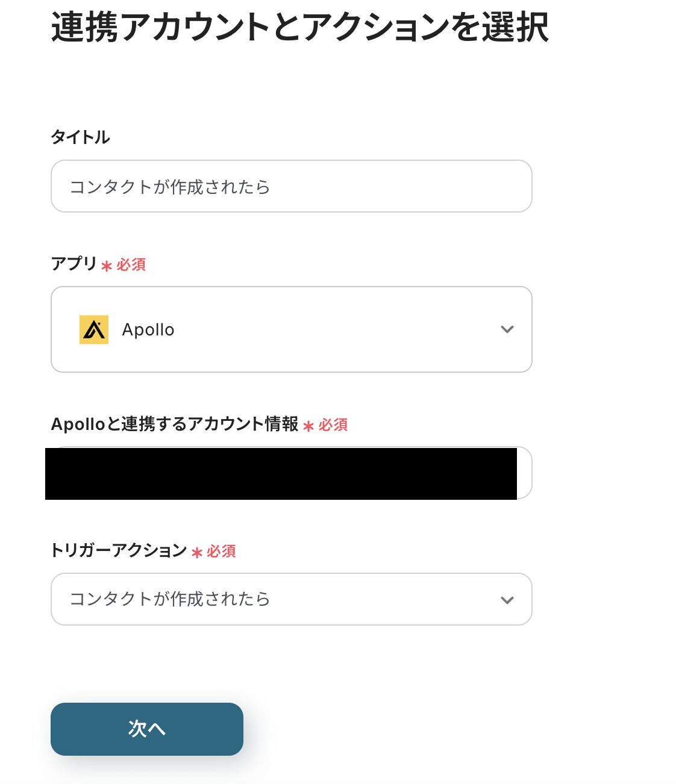Open the トリガーアクション dropdown chevron
The image size is (676, 784).
tap(507, 600)
